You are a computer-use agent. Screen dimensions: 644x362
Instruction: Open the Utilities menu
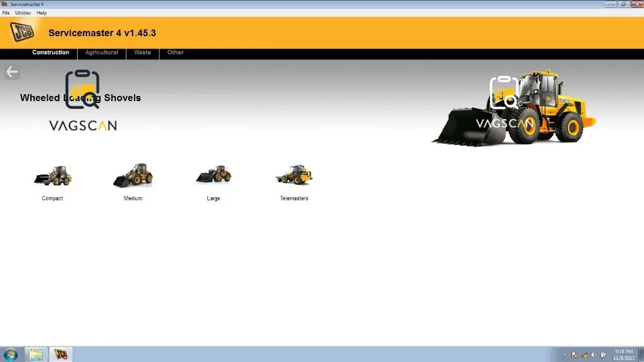pyautogui.click(x=23, y=13)
